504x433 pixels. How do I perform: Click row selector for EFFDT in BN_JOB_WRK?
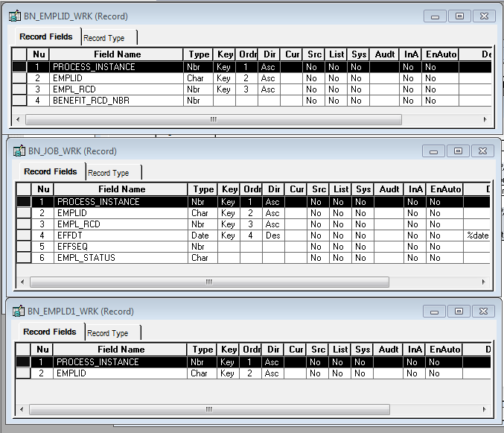point(24,236)
